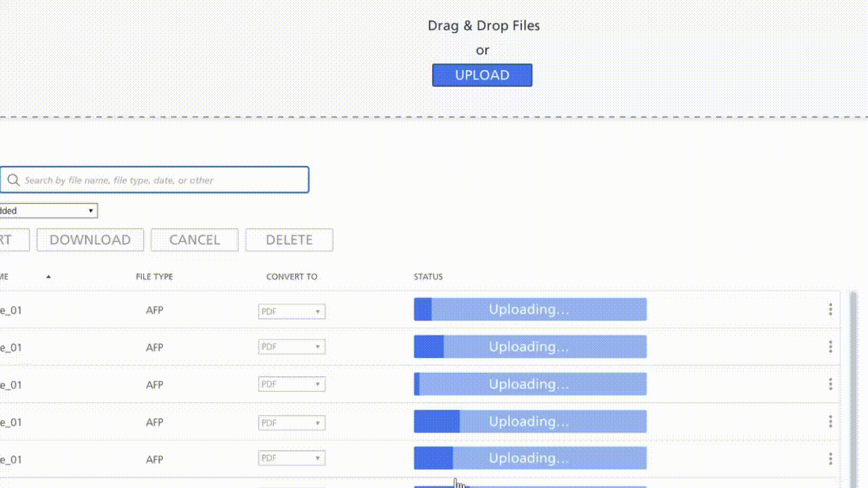Click the magnifying glass search icon
The width and height of the screenshot is (868, 488).
(x=14, y=180)
